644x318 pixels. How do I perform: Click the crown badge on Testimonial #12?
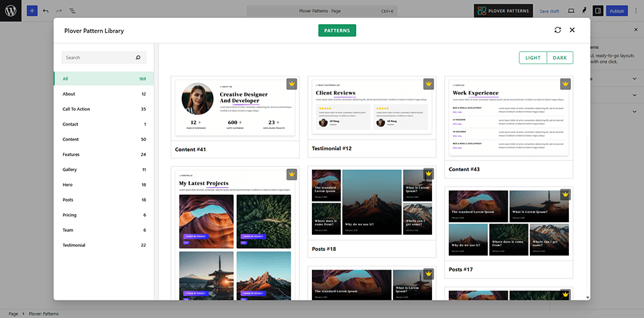(x=429, y=84)
